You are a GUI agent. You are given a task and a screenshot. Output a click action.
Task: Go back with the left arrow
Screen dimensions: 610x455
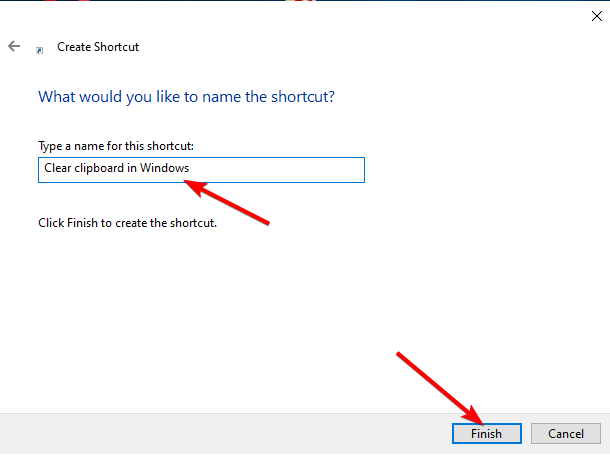coord(14,46)
